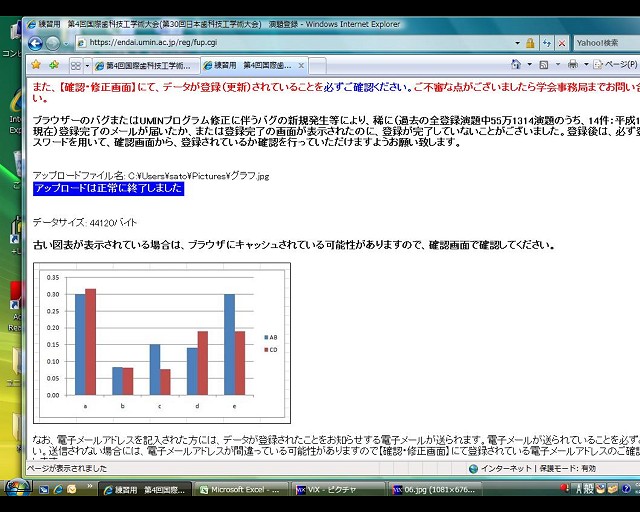This screenshot has width=640, height=512.
Task: Click the 保護モード: 有効 status text
Action: click(x=568, y=468)
